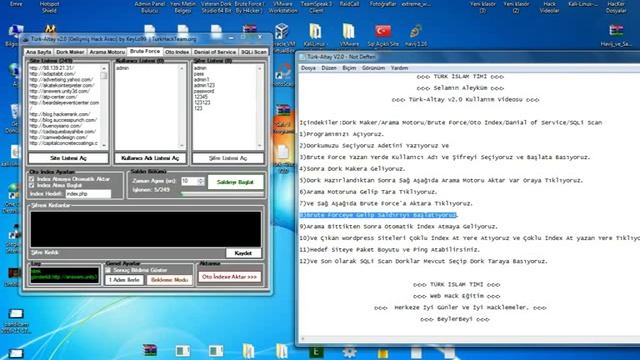Click the WinRAR archive icon at screen bottom
The height and width of the screenshot is (360, 640).
click(x=150, y=351)
